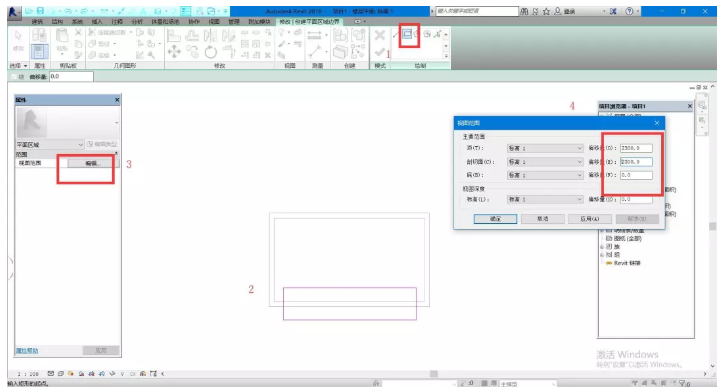
Task: Open the Revit application menu logo
Action: tap(14, 12)
